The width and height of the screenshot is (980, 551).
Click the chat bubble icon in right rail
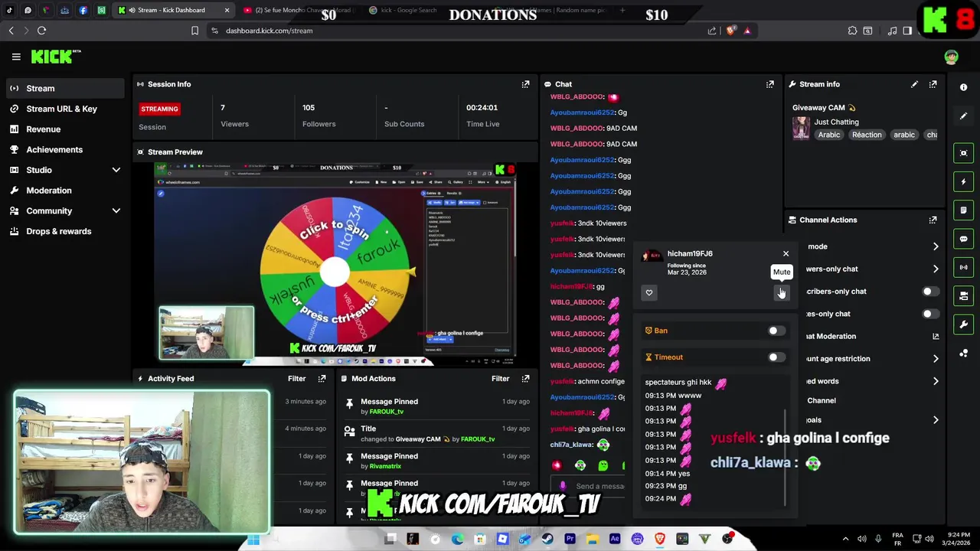click(963, 239)
